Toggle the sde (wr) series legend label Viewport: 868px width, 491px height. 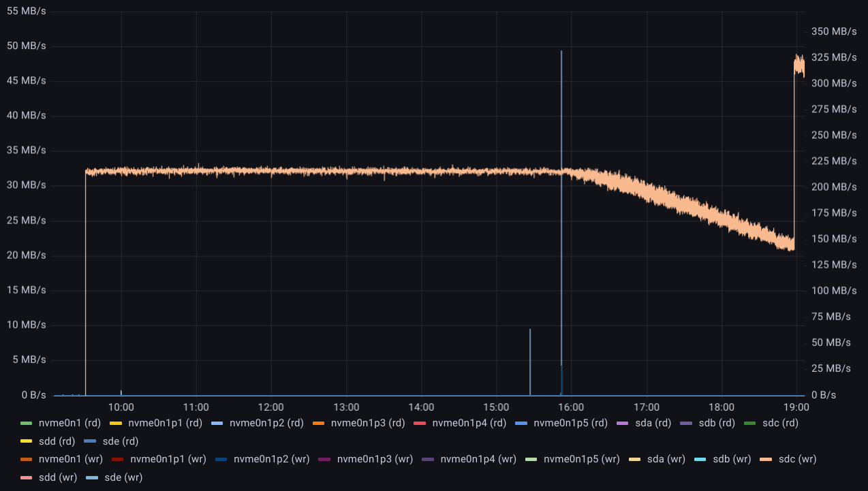click(x=123, y=477)
